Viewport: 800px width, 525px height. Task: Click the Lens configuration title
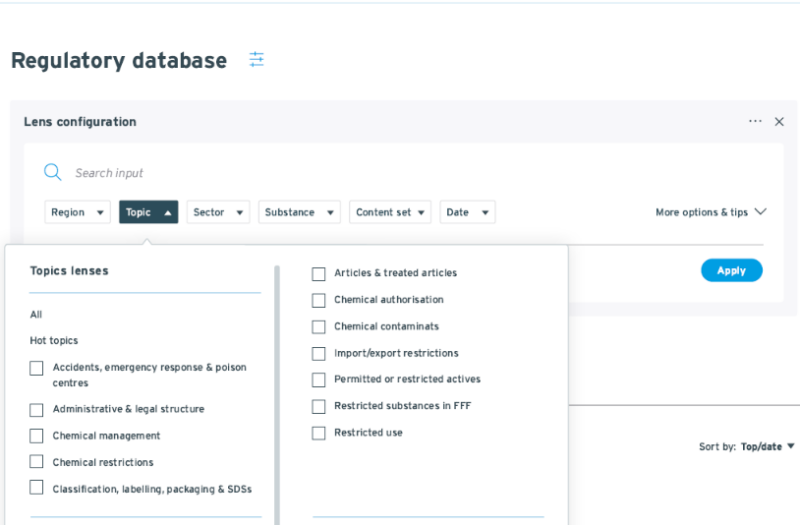pyautogui.click(x=80, y=122)
